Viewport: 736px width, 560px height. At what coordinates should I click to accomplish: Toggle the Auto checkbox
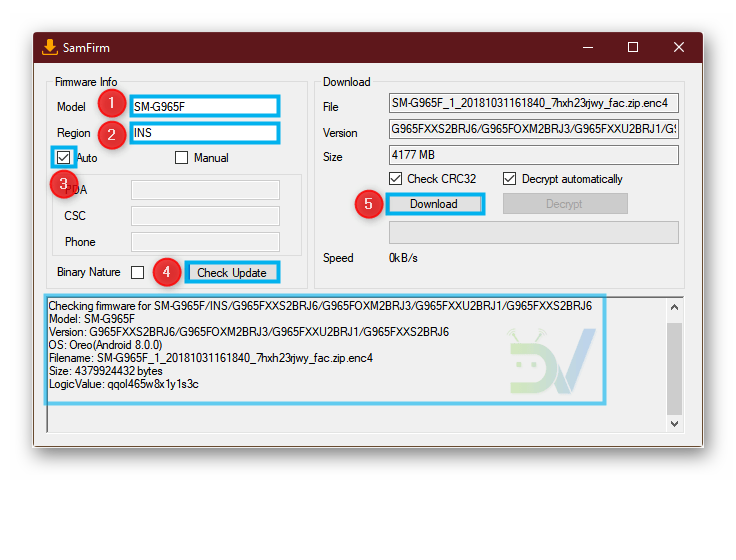[x=63, y=158]
